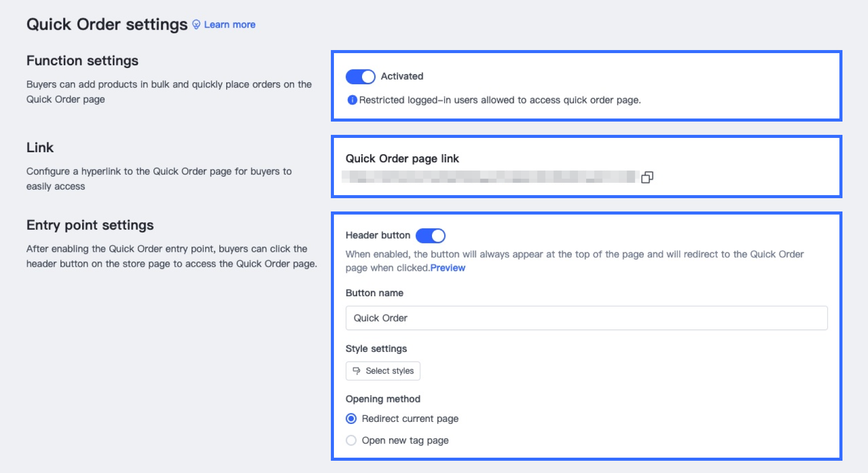Open the Learn more link
The width and height of the screenshot is (868, 473).
coord(230,25)
